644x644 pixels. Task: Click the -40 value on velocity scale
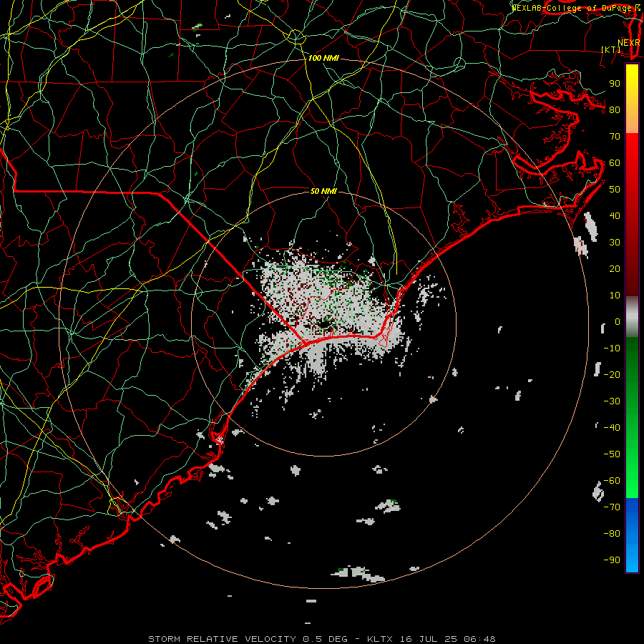612,428
